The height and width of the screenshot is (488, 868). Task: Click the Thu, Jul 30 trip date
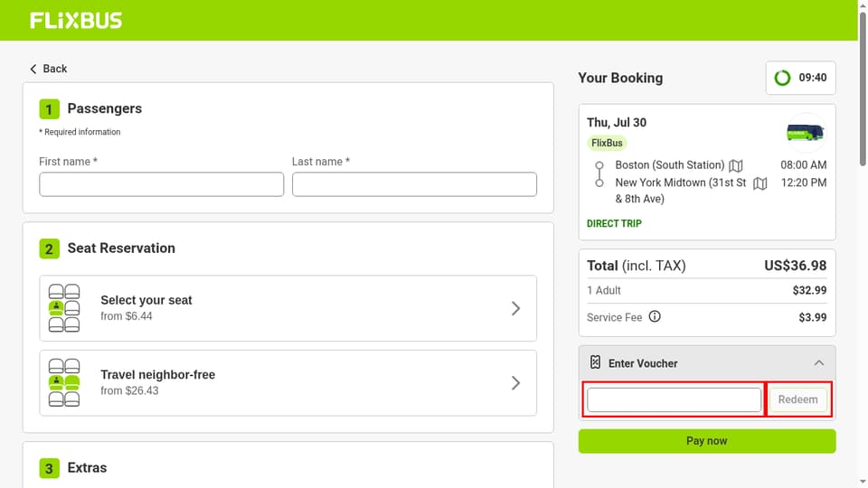coord(617,122)
